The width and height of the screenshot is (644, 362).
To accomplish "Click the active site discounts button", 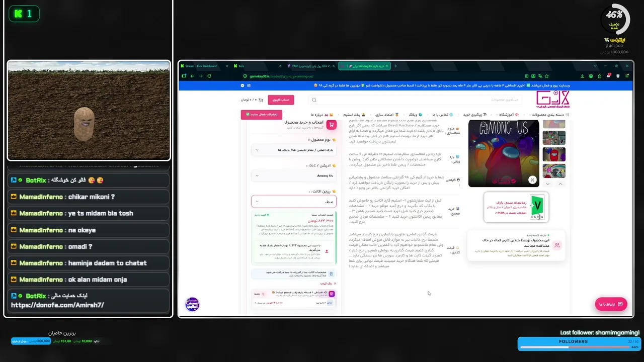I will point(262,115).
